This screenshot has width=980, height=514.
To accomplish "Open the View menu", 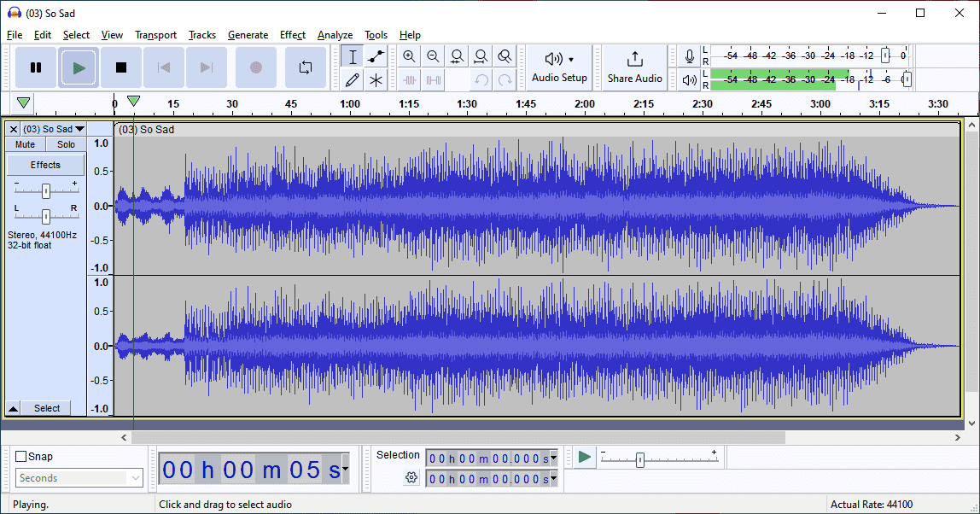I will click(112, 35).
